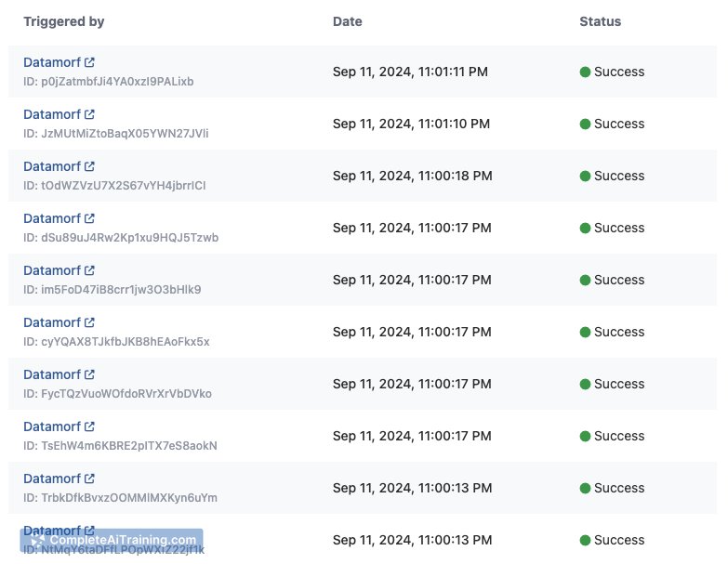Select ID text cyYQAX8TJkfbJKB8hEAoFkx5x
Screen dimensions: 728x564
click(126, 341)
